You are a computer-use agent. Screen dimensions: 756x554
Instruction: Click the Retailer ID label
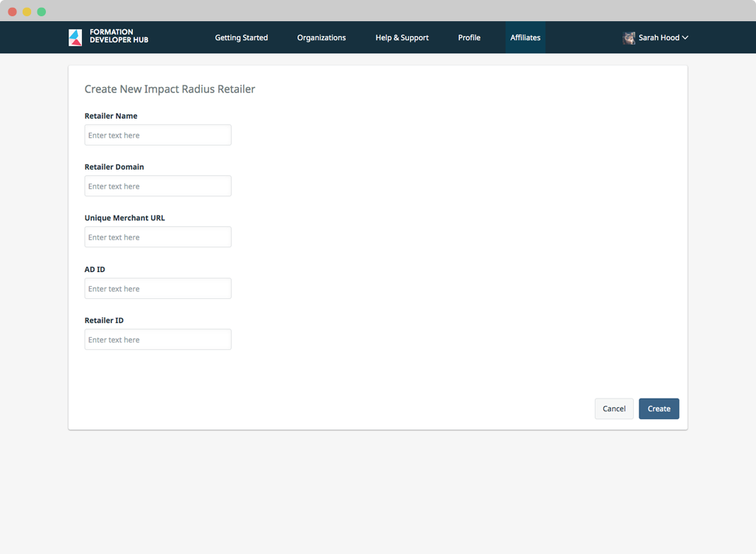coord(104,321)
